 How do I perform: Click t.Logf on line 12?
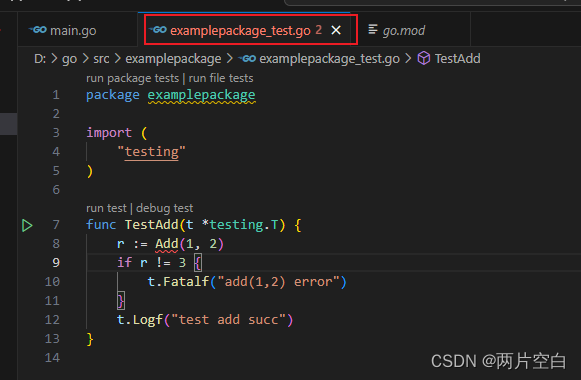point(140,320)
